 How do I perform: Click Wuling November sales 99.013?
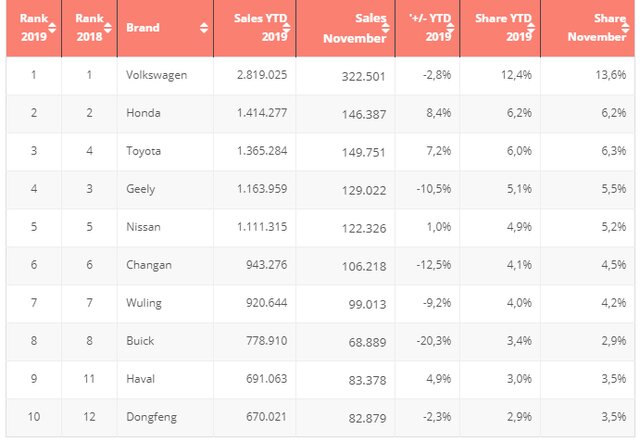click(x=367, y=304)
